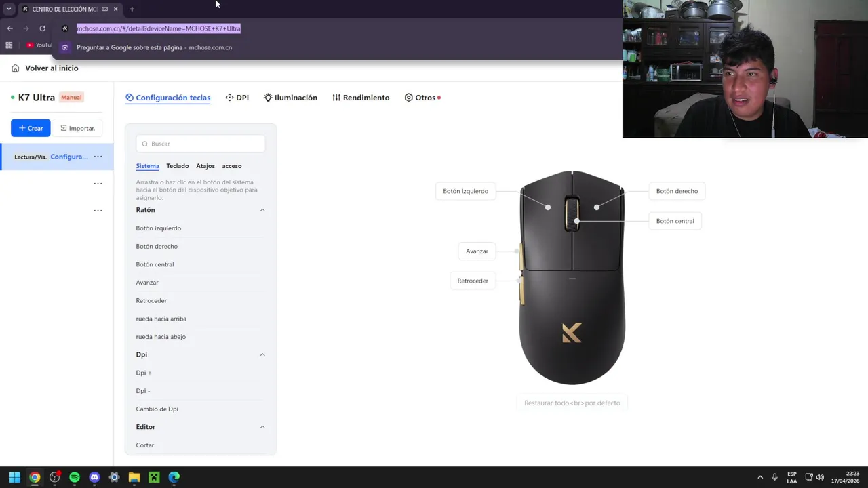Click the browser apps grid icon
868x488 pixels.
click(9, 45)
